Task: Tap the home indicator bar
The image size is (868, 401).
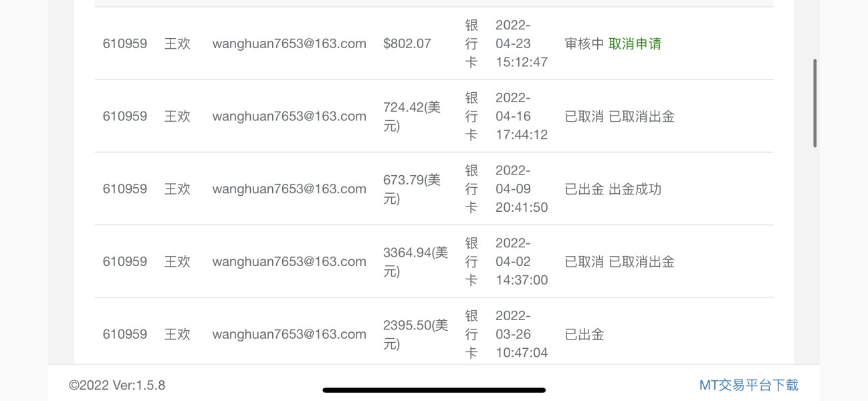Action: [434, 390]
